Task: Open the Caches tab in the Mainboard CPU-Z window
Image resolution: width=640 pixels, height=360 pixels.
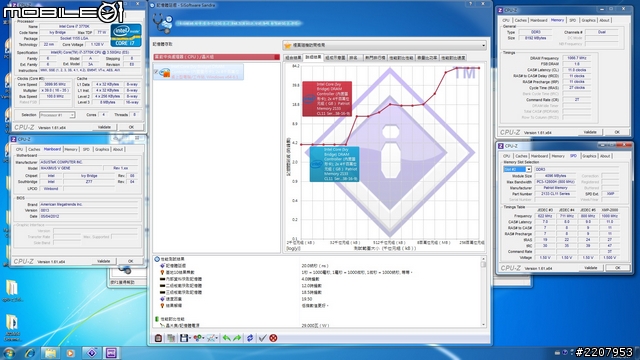Action: point(34,149)
